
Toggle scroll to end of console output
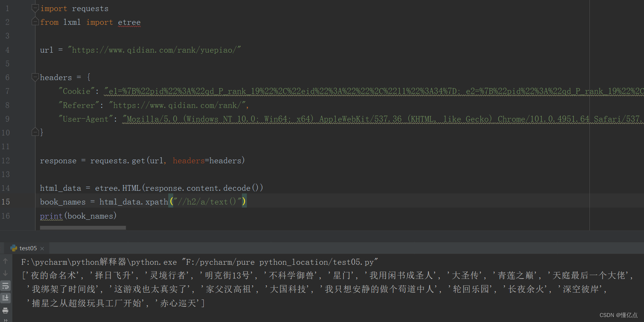pos(5,298)
